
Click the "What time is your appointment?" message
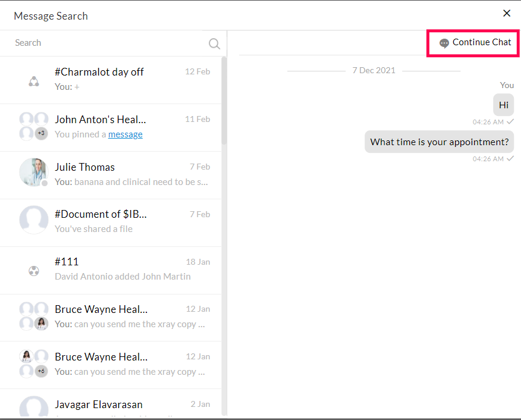pos(439,142)
